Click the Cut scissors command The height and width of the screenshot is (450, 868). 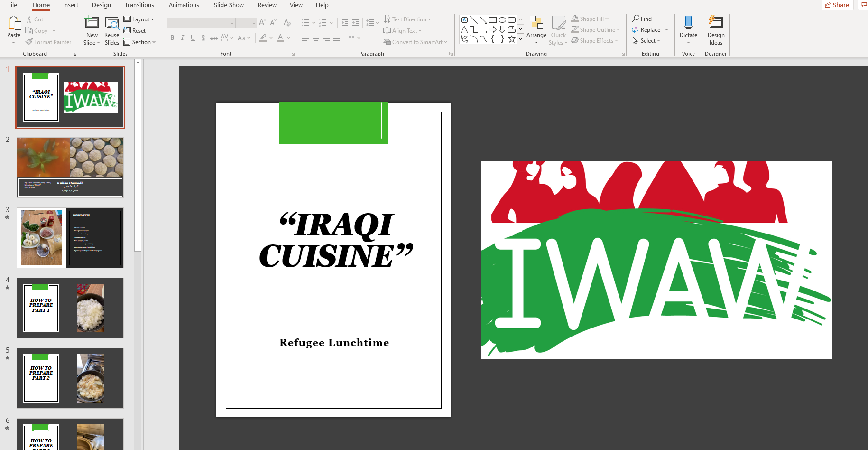tap(35, 19)
